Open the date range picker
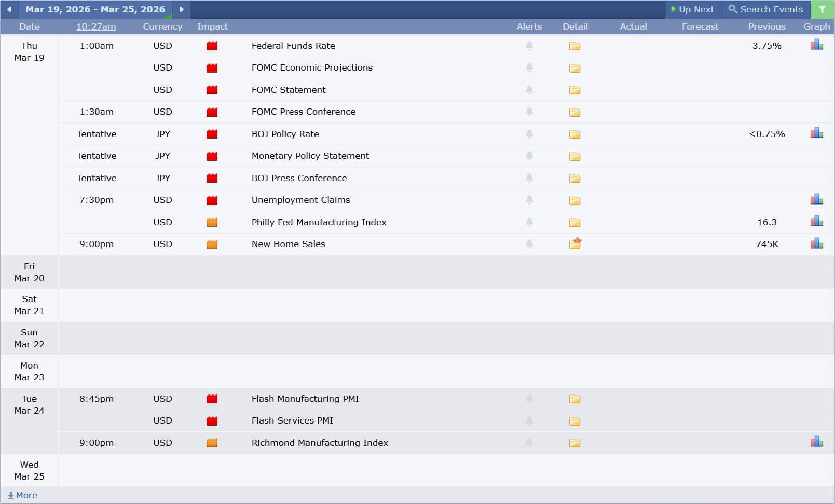 pos(95,9)
